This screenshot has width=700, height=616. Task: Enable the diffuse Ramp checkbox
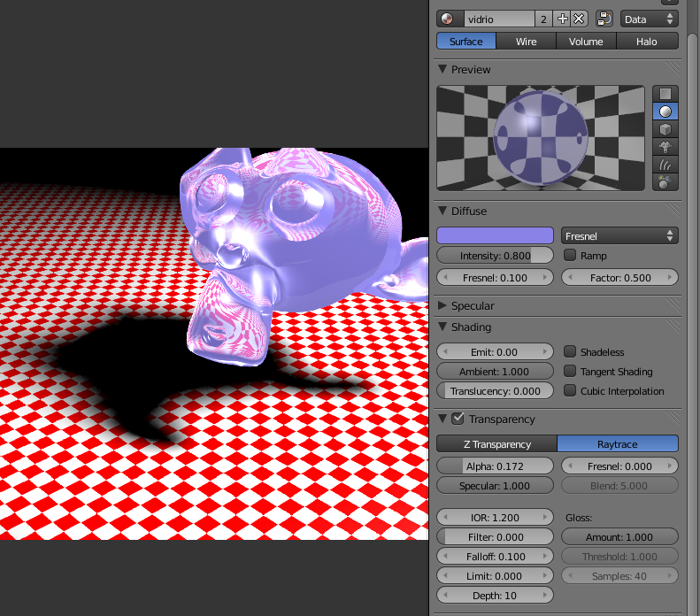point(570,255)
